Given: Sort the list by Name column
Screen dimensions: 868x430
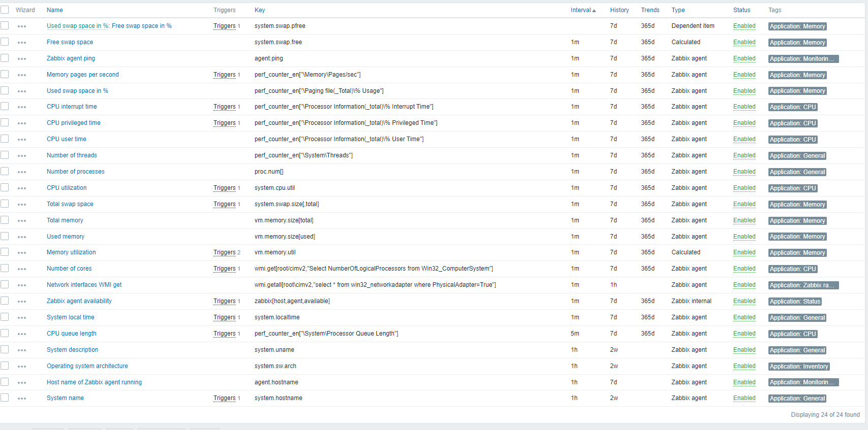Looking at the screenshot, I should click(55, 10).
